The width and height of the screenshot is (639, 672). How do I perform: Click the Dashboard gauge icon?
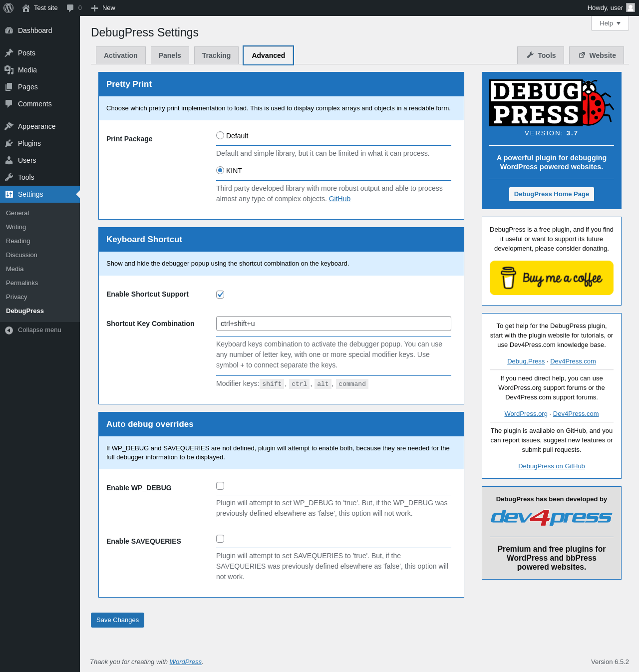pos(9,30)
